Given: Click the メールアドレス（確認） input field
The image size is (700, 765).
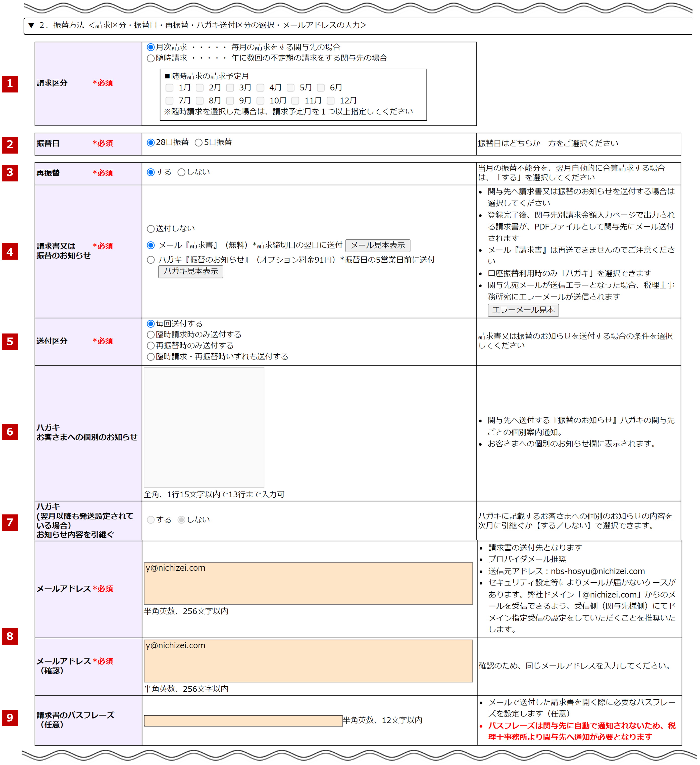Looking at the screenshot, I should 308,661.
